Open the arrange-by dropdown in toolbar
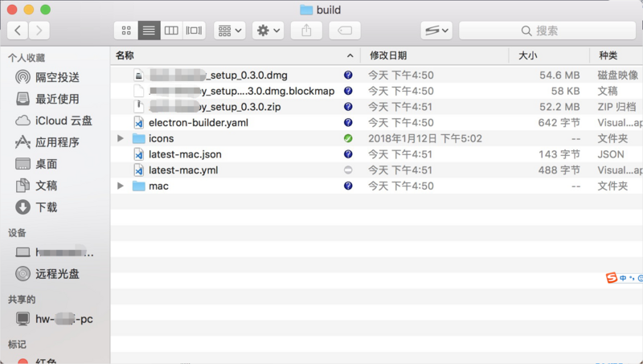 point(228,31)
